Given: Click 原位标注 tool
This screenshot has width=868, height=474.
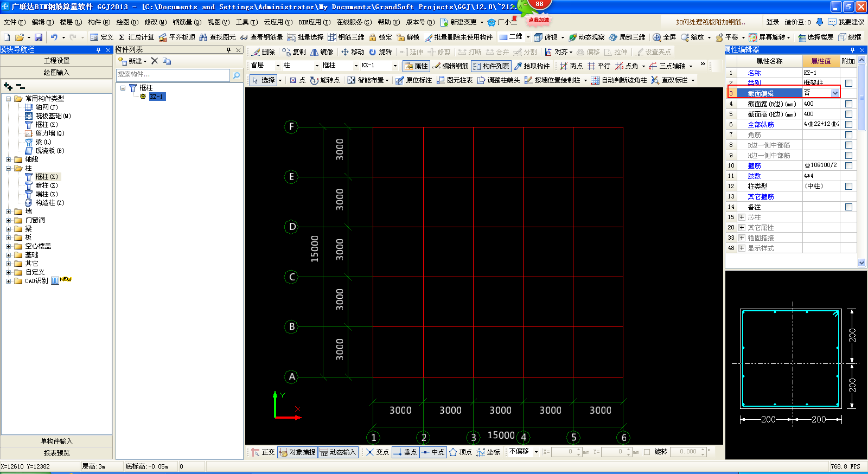Looking at the screenshot, I should 413,80.
